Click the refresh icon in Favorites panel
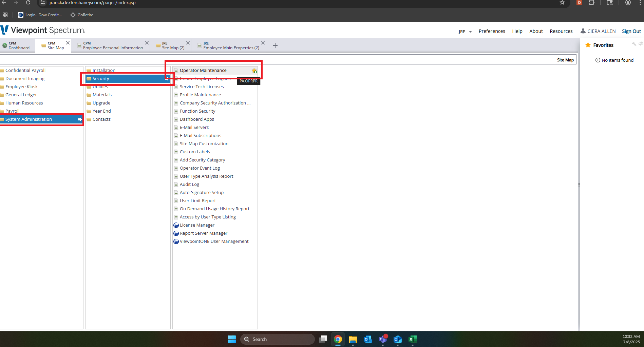This screenshot has width=644, height=347. pos(641,44)
